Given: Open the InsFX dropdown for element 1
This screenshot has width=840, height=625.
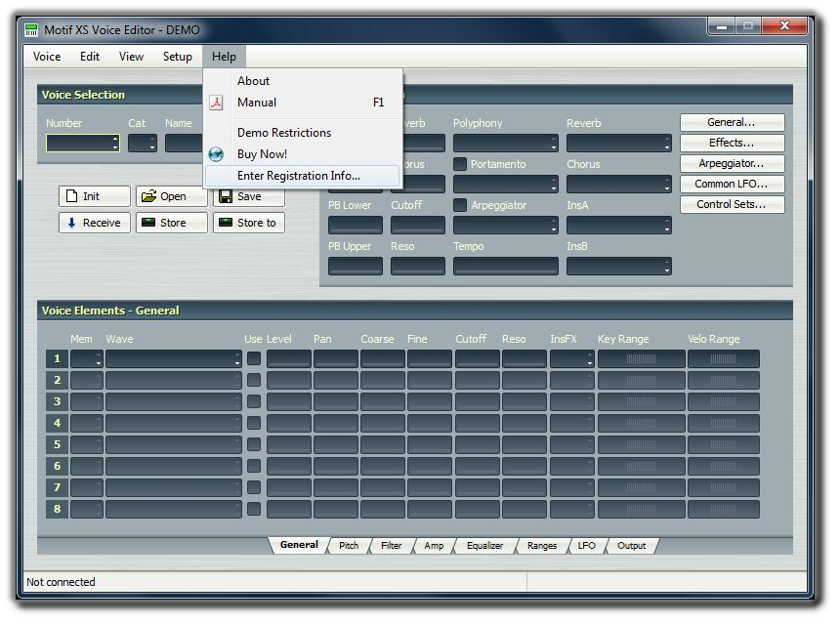Looking at the screenshot, I should (572, 358).
